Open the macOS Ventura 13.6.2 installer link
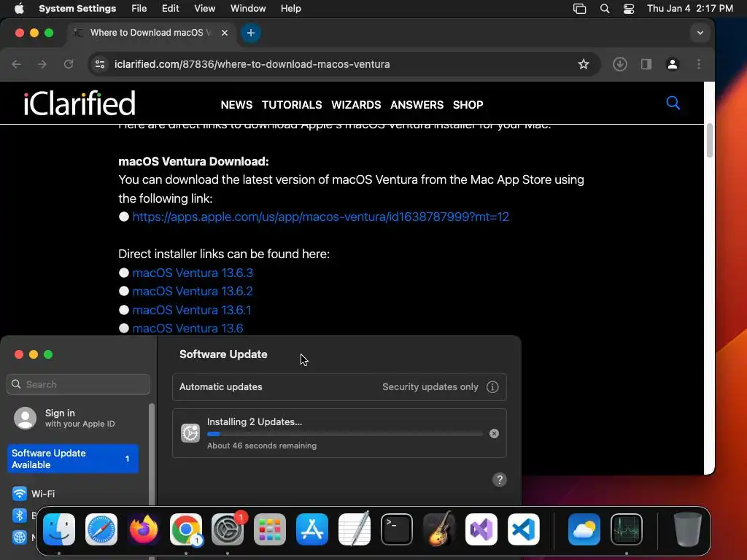Viewport: 747px width, 560px height. click(x=193, y=291)
